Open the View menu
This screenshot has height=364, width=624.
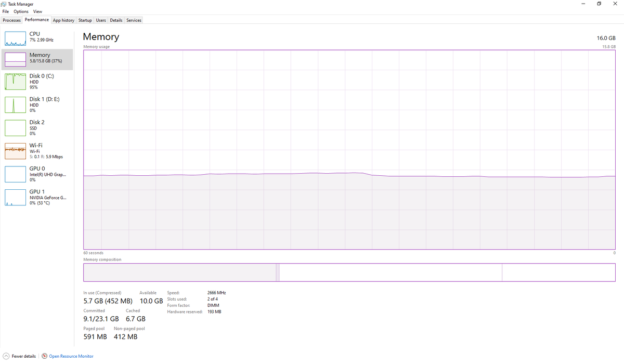(37, 11)
